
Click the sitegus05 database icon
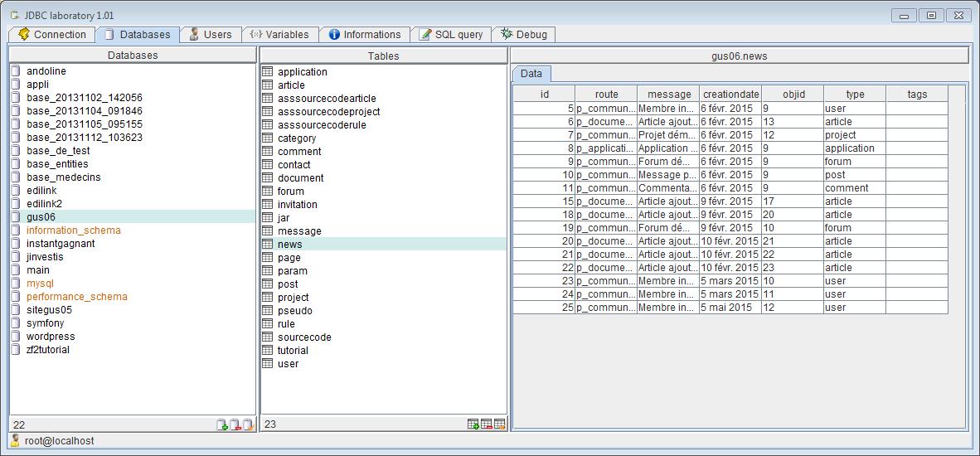16,309
